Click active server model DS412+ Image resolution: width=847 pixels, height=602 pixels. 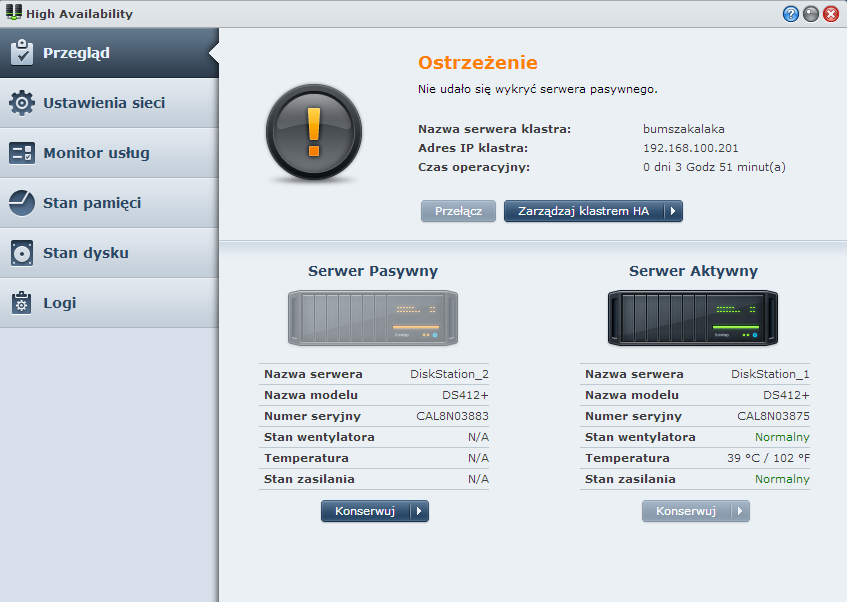point(786,395)
